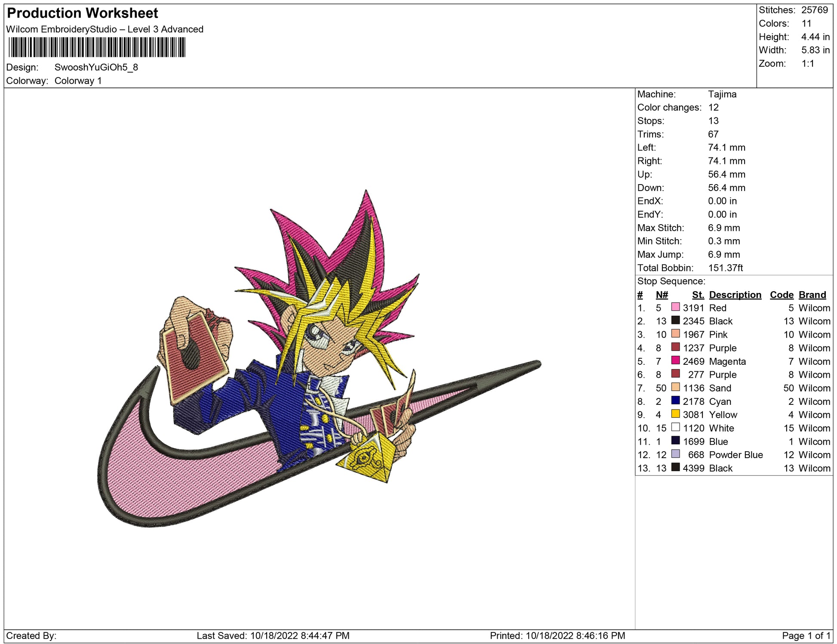This screenshot has width=837, height=644.
Task: Click the barcode under the title
Action: click(x=97, y=47)
